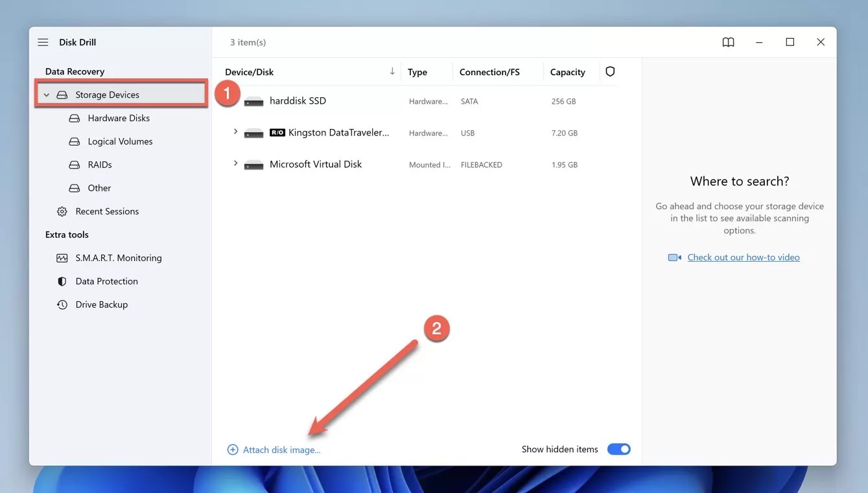Open the Data Protection tool
This screenshot has height=493, width=868.
(x=106, y=281)
